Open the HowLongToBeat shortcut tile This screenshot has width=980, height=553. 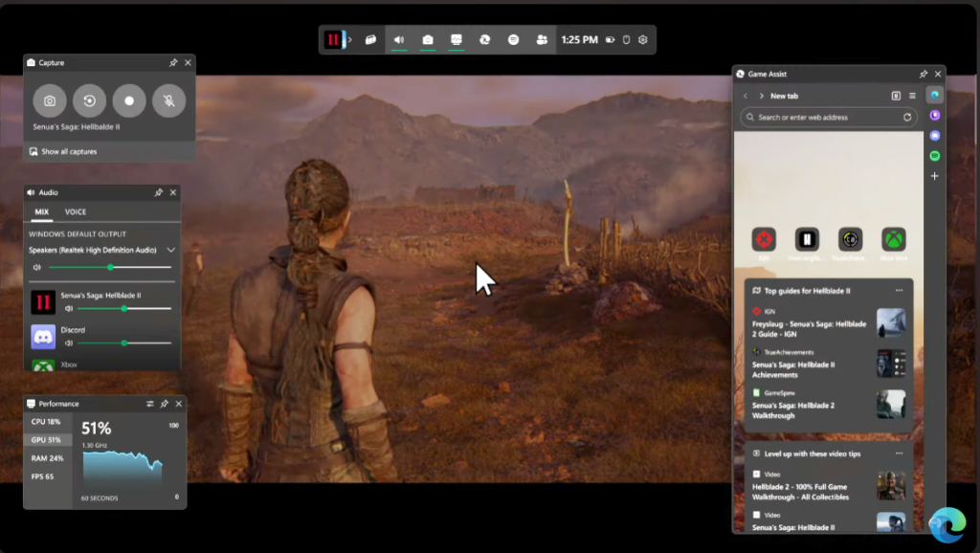[807, 240]
